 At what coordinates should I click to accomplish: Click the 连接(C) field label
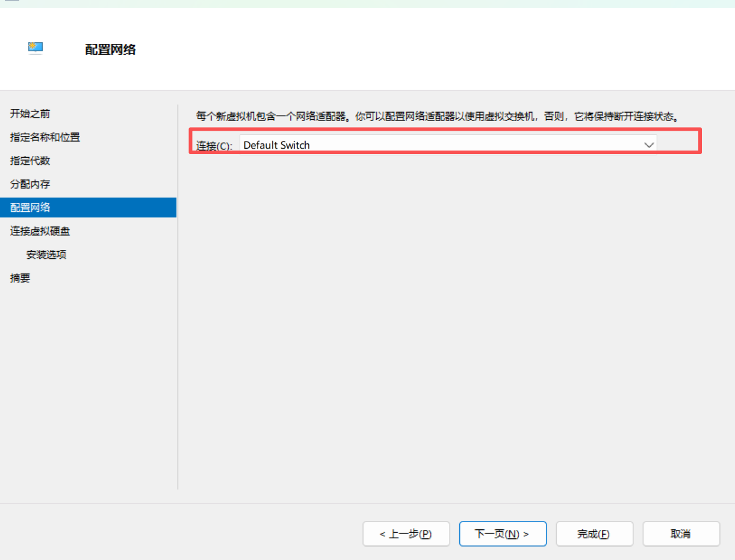coord(214,146)
